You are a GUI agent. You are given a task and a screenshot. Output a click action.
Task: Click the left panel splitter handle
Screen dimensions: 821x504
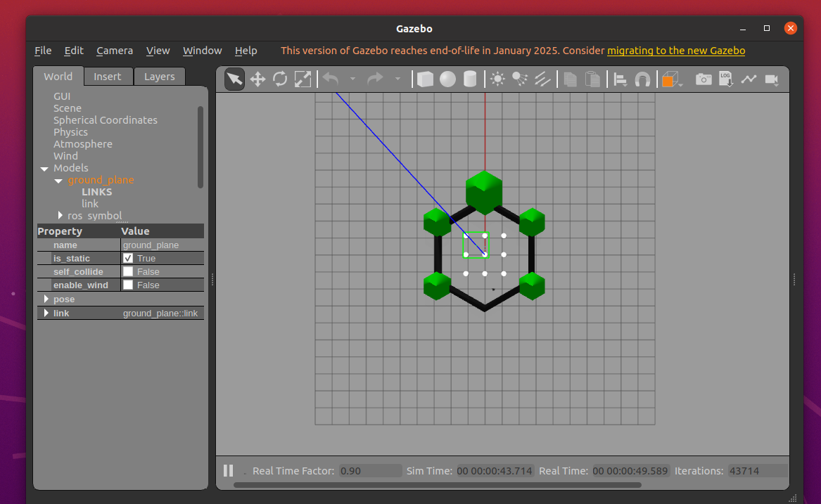212,280
